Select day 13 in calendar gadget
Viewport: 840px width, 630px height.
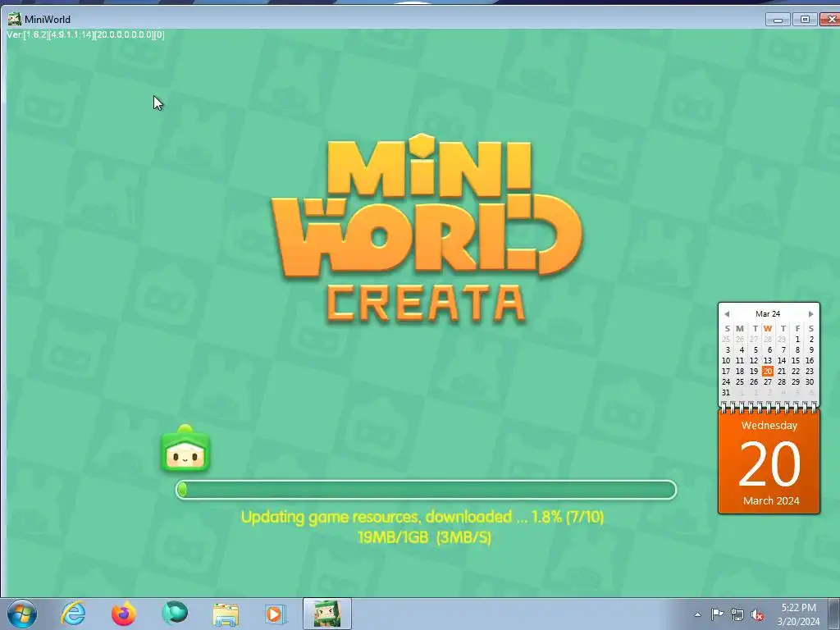(768, 361)
